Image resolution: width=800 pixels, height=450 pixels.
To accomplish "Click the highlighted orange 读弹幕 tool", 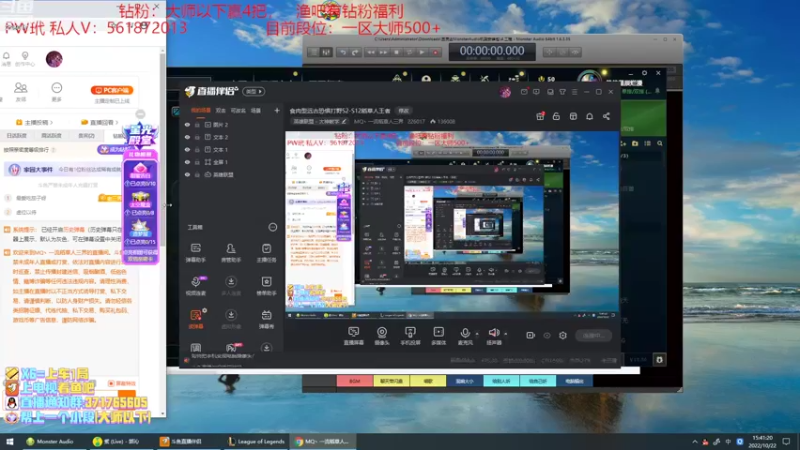I will tap(196, 319).
